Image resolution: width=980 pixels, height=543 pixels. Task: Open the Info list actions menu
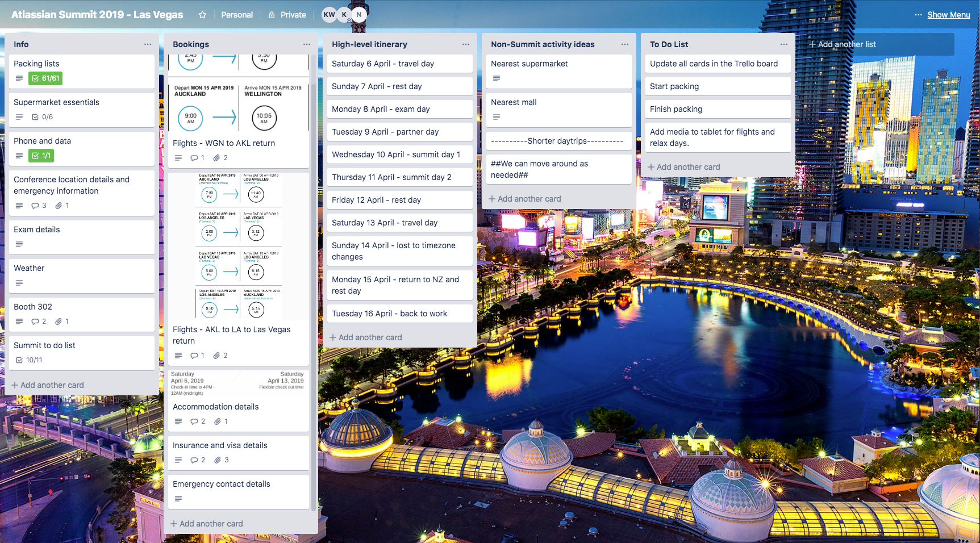click(148, 44)
